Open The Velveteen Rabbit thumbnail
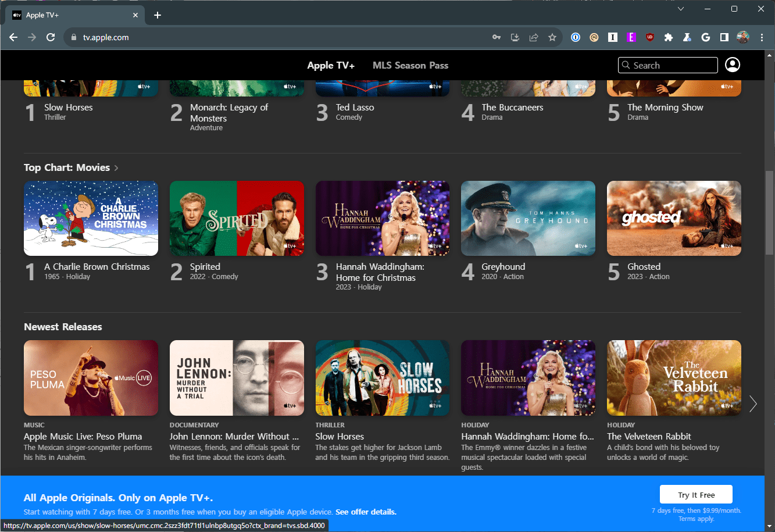Viewport: 775px width, 532px height. (674, 378)
